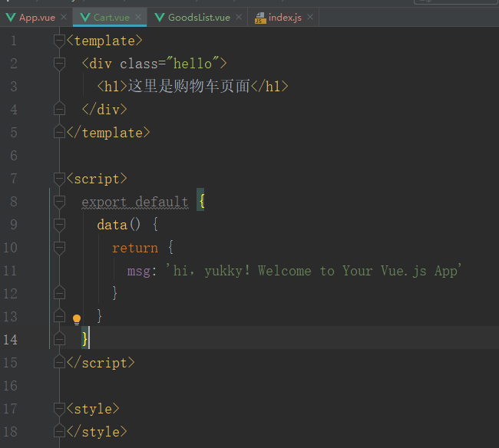Screen dimensions: 499x448
Task: Click the highlighted opening brace on line 8
Action: (x=200, y=200)
